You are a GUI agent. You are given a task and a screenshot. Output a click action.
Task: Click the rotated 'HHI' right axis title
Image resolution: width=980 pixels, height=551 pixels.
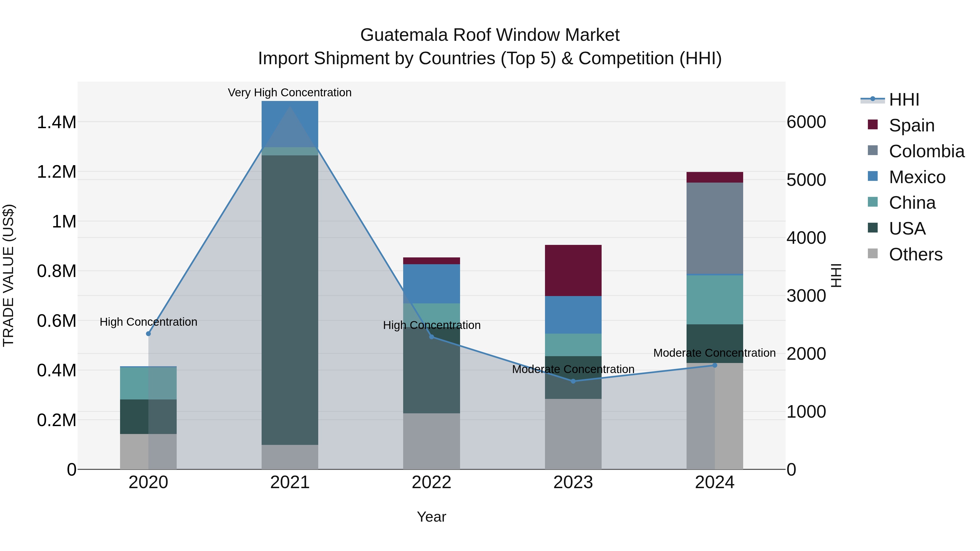pos(836,275)
